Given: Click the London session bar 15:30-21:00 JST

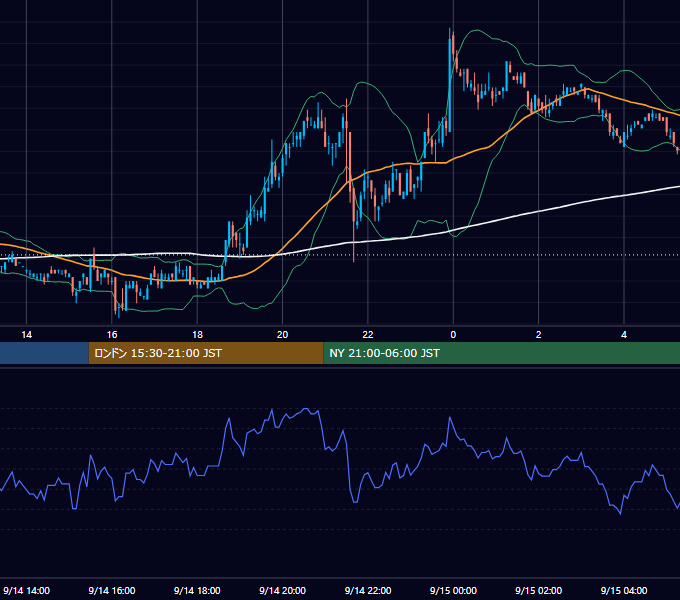Looking at the screenshot, I should coord(206,353).
